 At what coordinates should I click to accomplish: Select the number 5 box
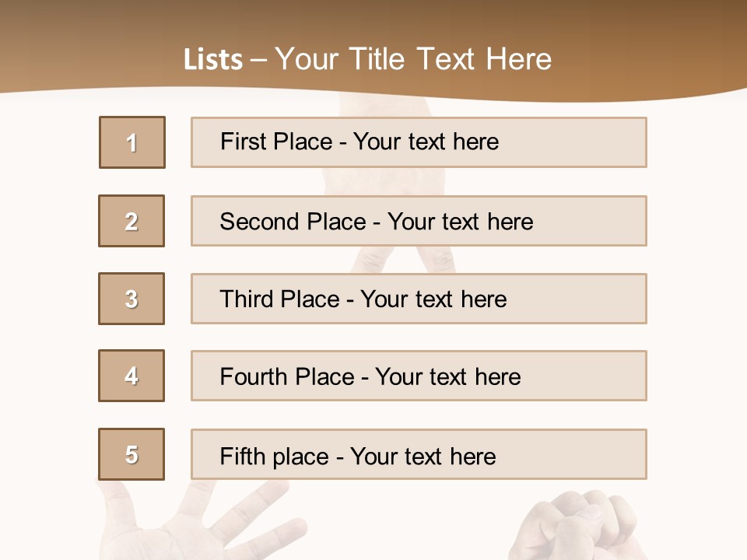(x=132, y=454)
